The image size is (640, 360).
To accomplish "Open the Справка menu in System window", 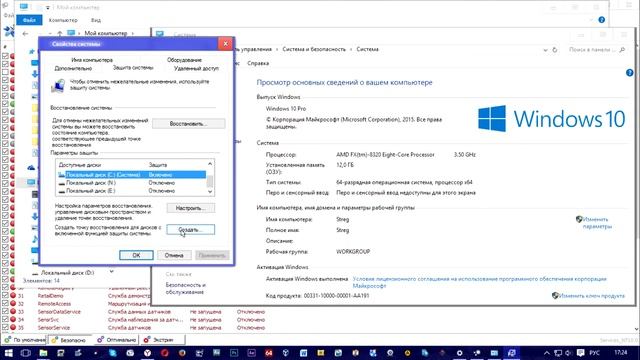I will [258, 63].
